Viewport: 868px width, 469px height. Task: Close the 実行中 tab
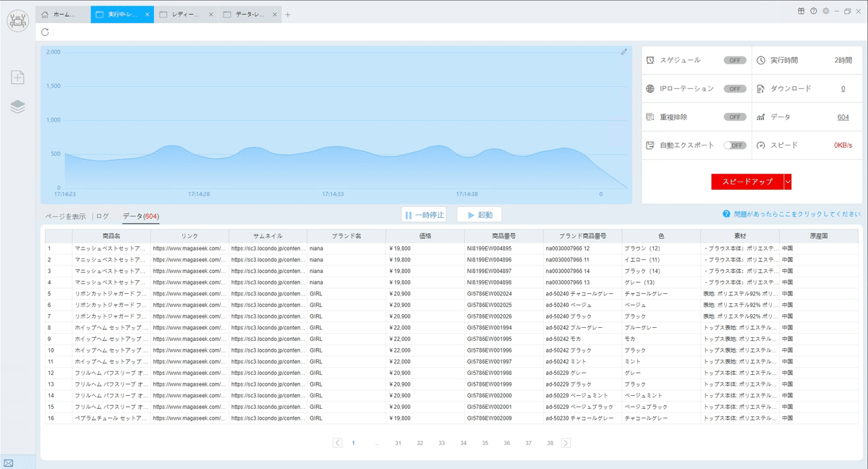tap(148, 14)
